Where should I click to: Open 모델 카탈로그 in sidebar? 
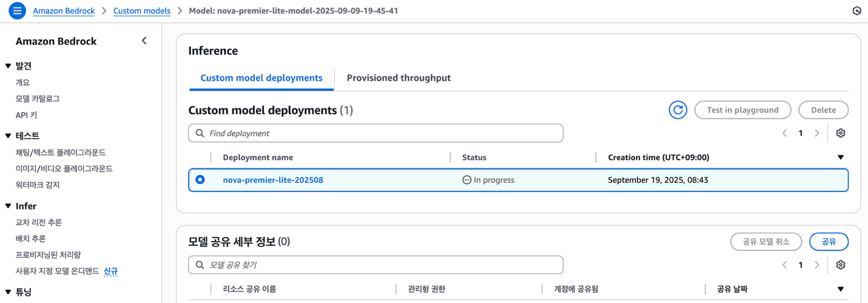(38, 99)
